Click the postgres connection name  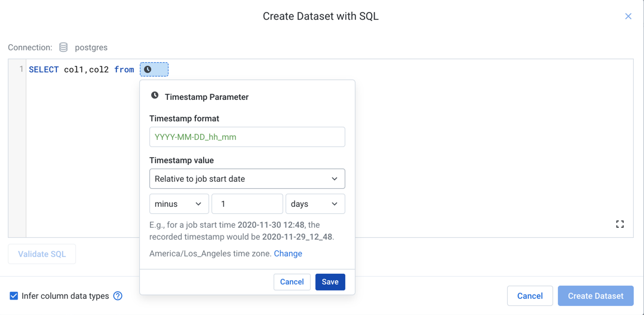pos(91,47)
